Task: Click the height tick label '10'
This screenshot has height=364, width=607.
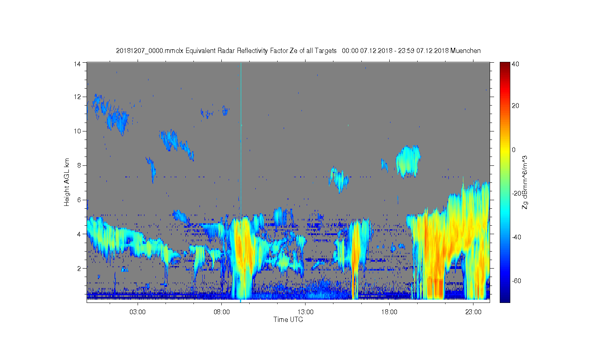Action: pyautogui.click(x=78, y=131)
